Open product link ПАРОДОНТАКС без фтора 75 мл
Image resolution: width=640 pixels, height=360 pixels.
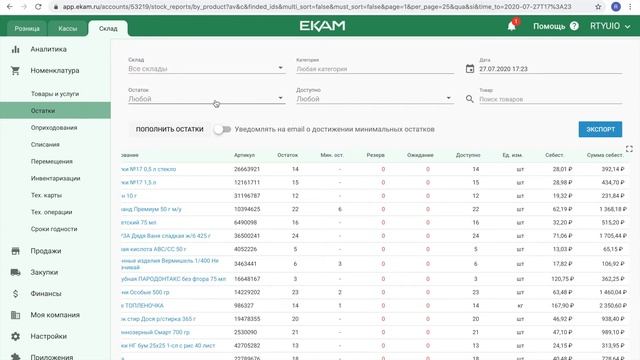(173, 279)
